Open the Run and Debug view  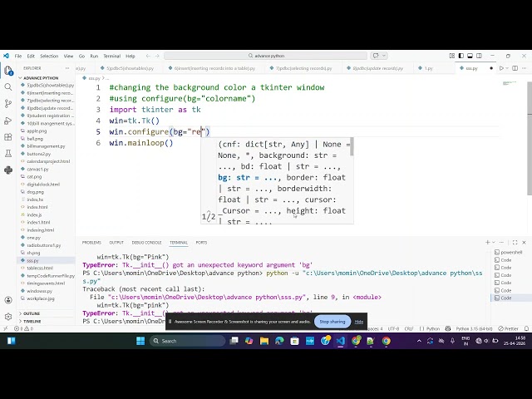tap(8, 121)
